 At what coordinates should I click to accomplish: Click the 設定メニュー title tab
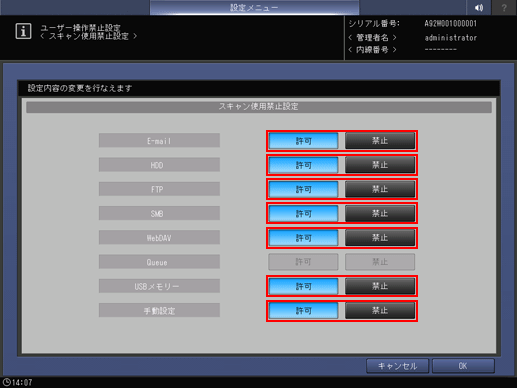coord(254,7)
